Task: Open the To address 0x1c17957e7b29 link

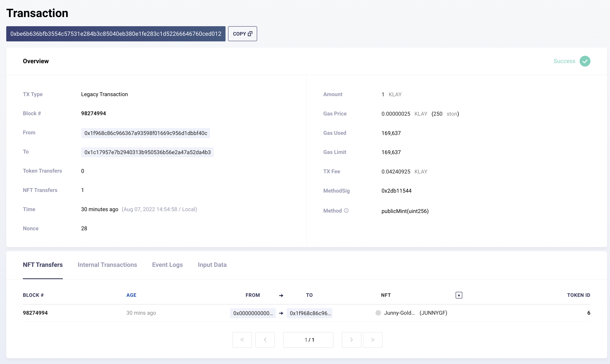Action: [148, 152]
